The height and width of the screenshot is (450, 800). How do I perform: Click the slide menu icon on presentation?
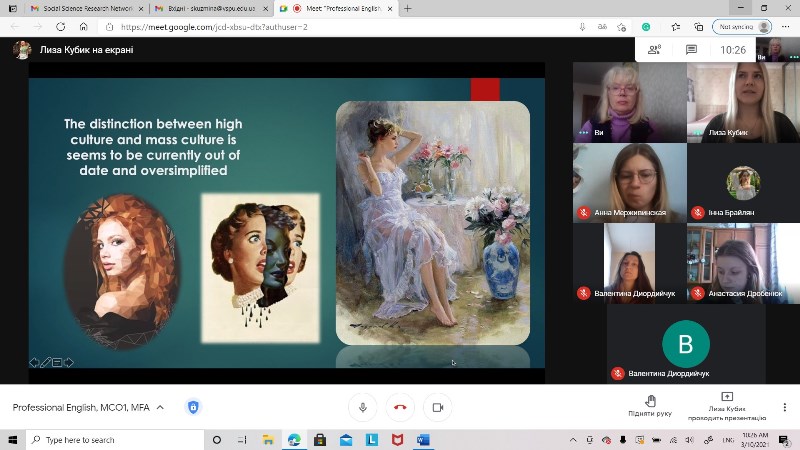[x=57, y=362]
